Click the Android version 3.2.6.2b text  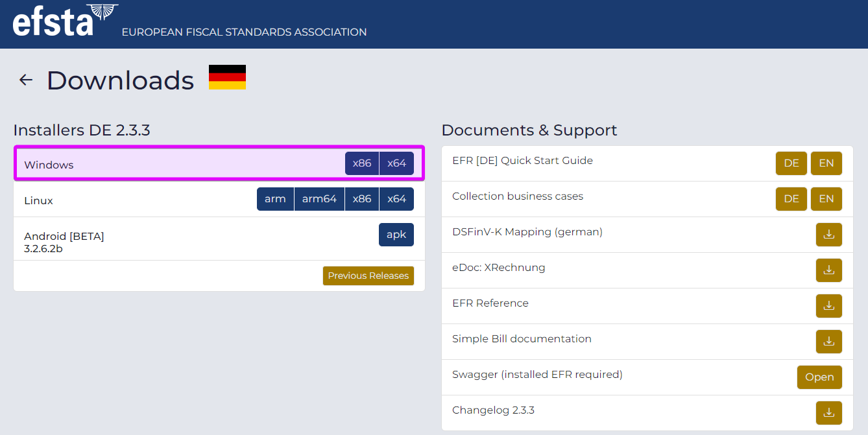point(43,248)
